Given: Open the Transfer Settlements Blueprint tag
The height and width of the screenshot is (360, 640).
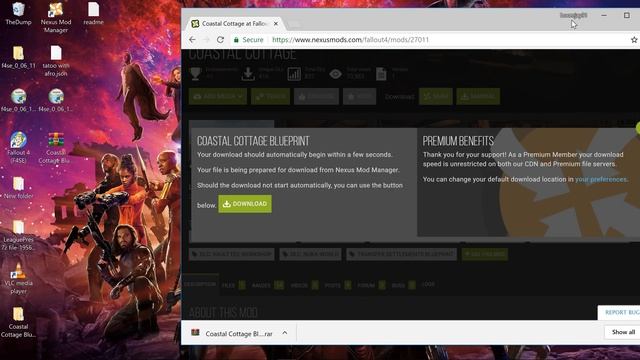Looking at the screenshot, I should click(x=402, y=254).
